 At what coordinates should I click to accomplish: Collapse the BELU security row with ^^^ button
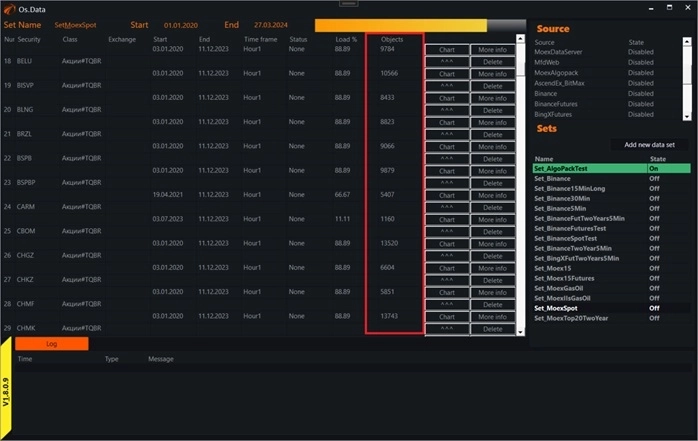click(x=447, y=61)
